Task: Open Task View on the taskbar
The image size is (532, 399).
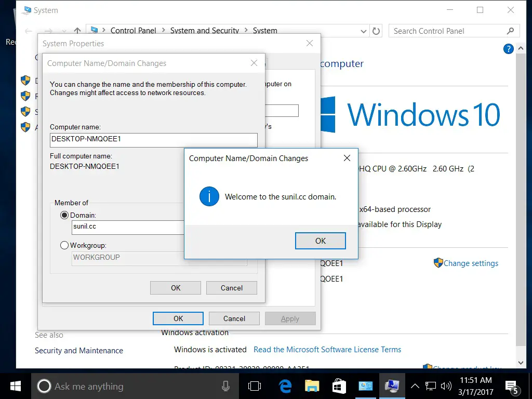Action: 255,386
